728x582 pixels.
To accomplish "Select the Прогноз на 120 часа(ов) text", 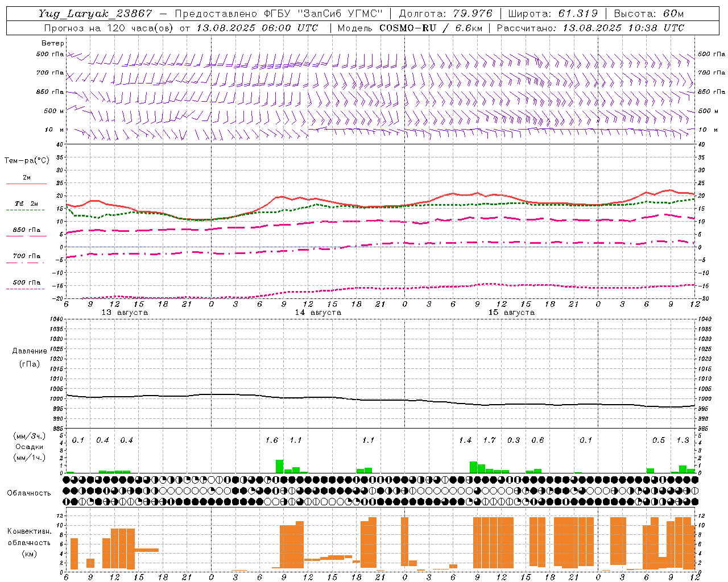I will pos(110,28).
